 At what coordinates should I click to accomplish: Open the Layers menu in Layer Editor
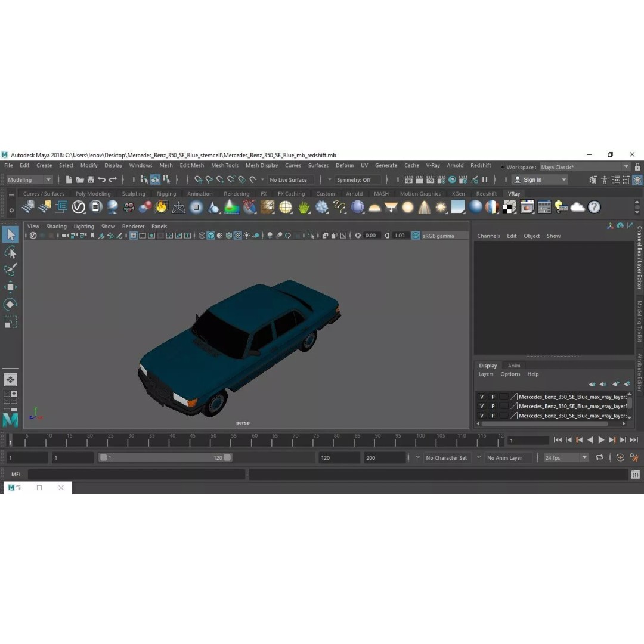(x=486, y=374)
